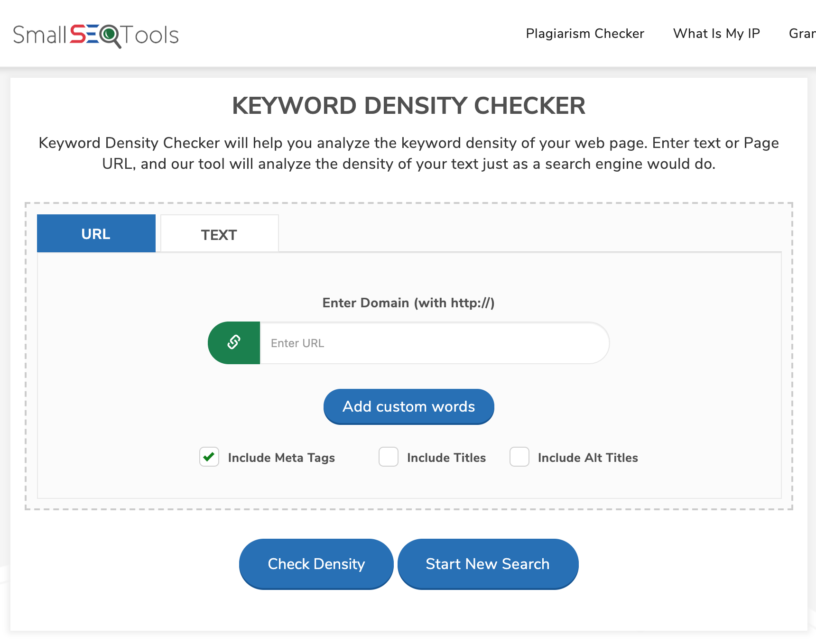Uncheck the Include Meta Tags checkbox
Screen dimensions: 816x644
coord(209,457)
